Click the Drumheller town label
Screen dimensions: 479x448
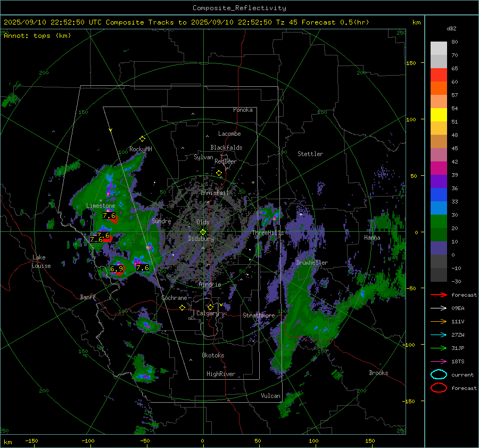click(x=312, y=263)
